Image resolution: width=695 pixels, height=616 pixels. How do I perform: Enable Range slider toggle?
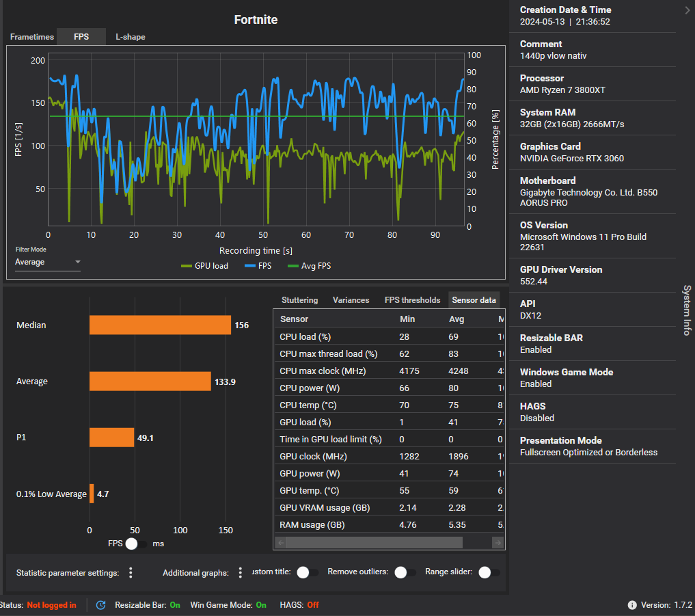click(x=489, y=572)
